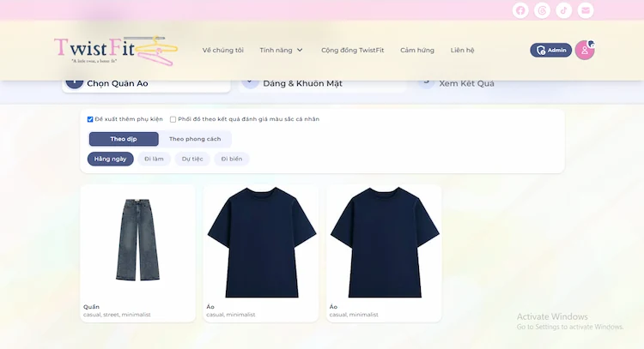The width and height of the screenshot is (644, 349).
Task: Choose the Dự tiệc occasion chip
Action: (x=192, y=159)
